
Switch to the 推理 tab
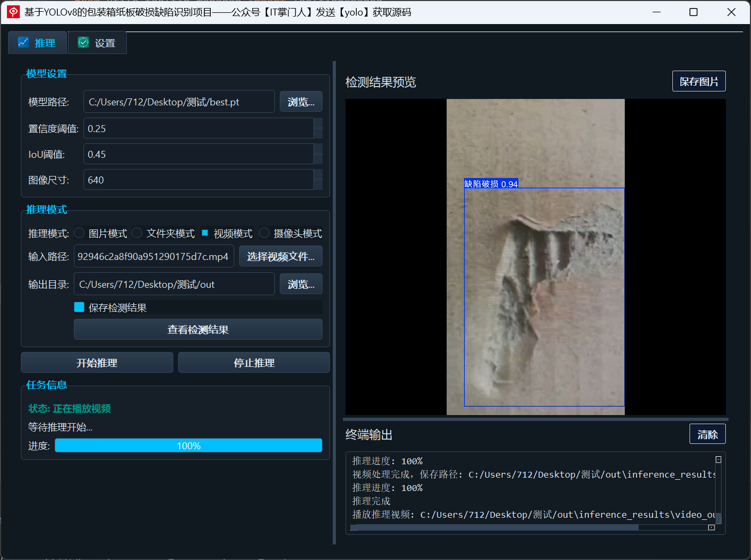tap(37, 42)
